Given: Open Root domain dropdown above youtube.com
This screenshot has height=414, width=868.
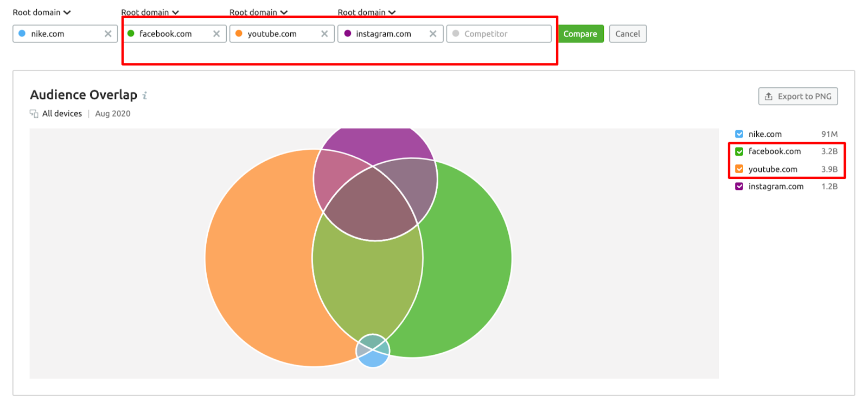Looking at the screenshot, I should pyautogui.click(x=258, y=12).
